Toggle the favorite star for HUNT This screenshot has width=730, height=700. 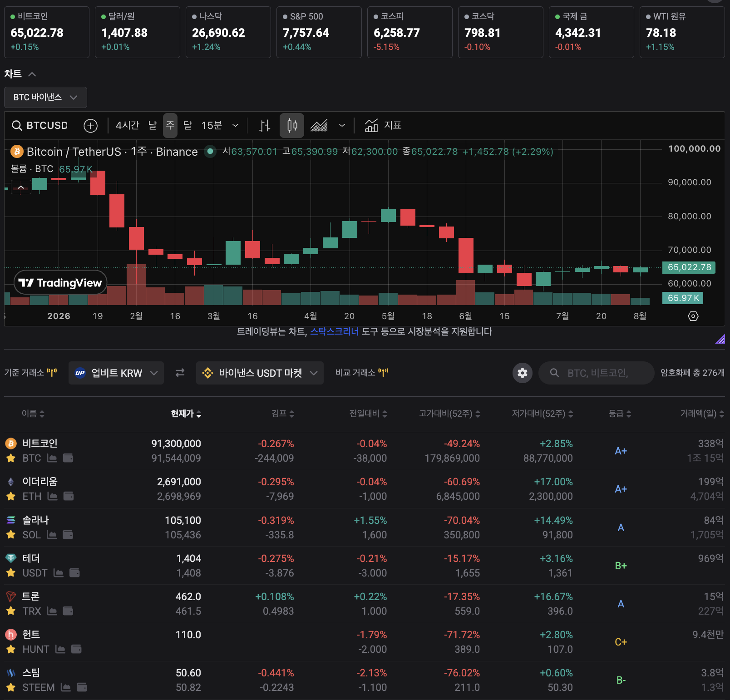click(x=11, y=649)
